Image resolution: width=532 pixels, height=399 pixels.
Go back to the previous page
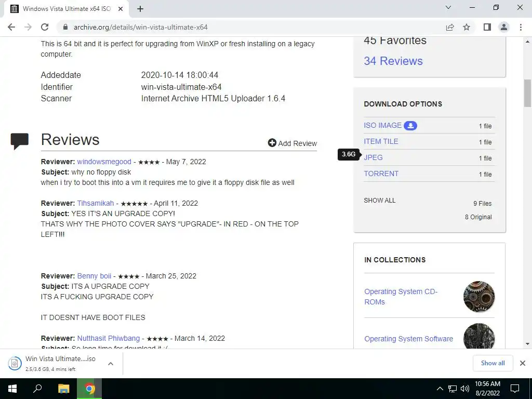coord(11,27)
